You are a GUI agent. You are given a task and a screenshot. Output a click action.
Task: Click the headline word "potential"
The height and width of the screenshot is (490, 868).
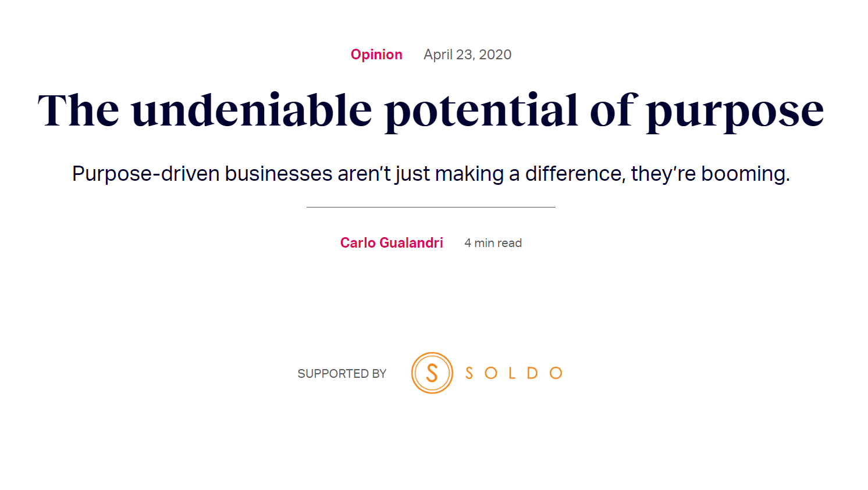pyautogui.click(x=481, y=110)
